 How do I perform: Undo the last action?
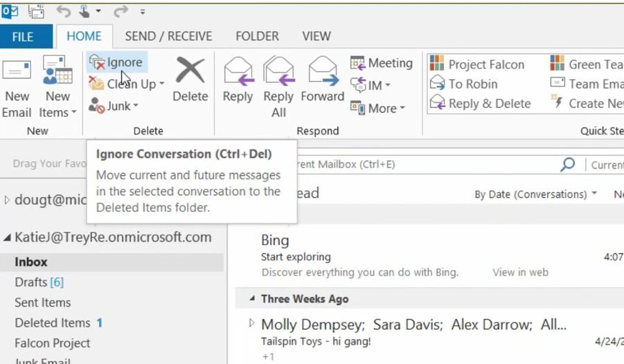pyautogui.click(x=63, y=12)
